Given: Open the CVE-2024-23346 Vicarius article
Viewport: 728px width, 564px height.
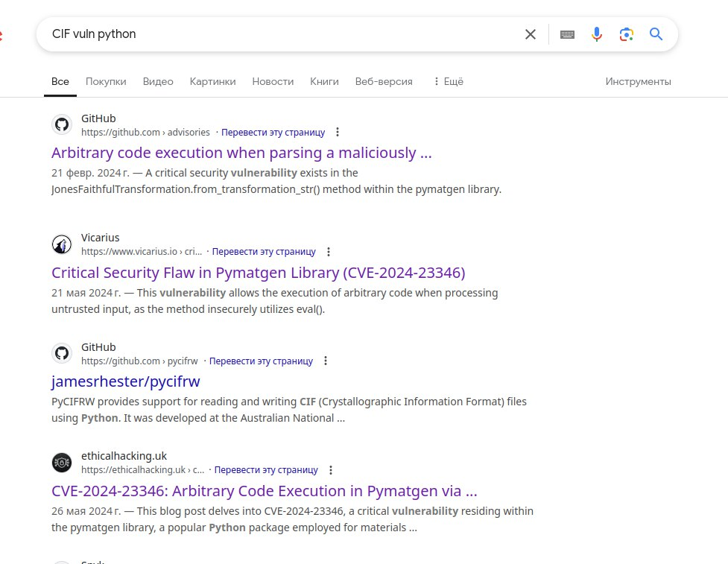Looking at the screenshot, I should click(x=258, y=272).
